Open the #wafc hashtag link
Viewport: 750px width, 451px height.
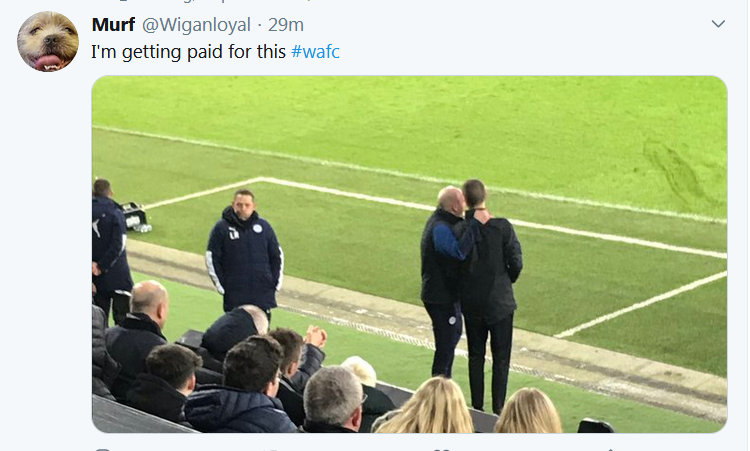coord(315,52)
